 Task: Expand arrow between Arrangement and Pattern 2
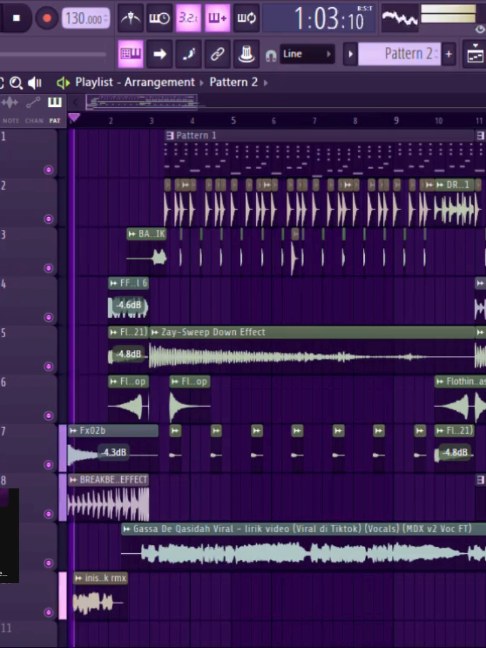[202, 83]
